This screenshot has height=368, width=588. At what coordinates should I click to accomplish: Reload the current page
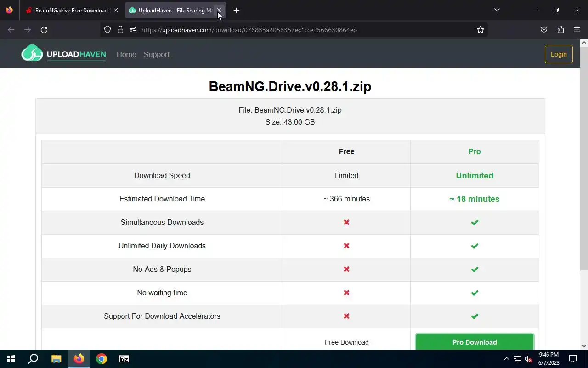[44, 29]
